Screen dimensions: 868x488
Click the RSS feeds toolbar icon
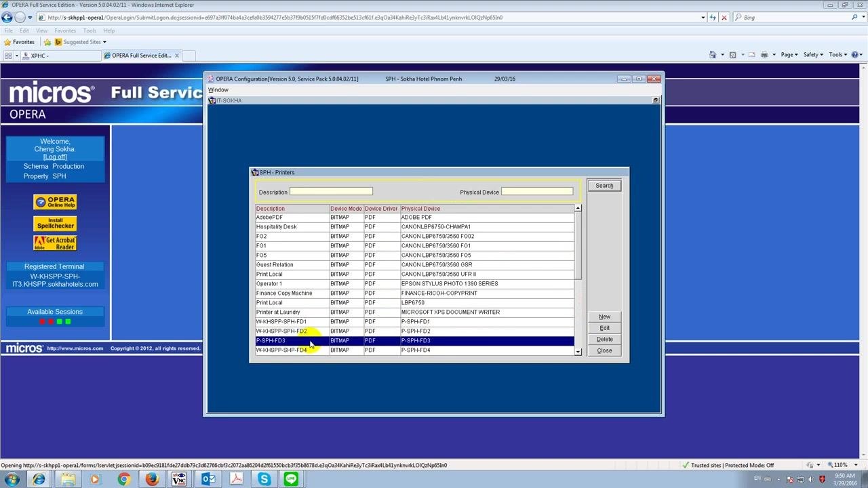click(x=732, y=55)
